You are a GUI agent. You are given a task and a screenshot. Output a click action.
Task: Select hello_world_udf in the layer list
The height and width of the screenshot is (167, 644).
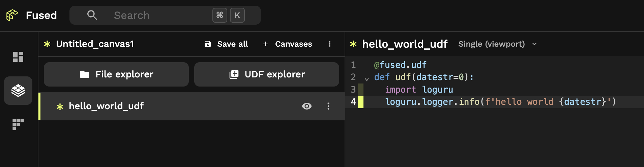(x=106, y=106)
